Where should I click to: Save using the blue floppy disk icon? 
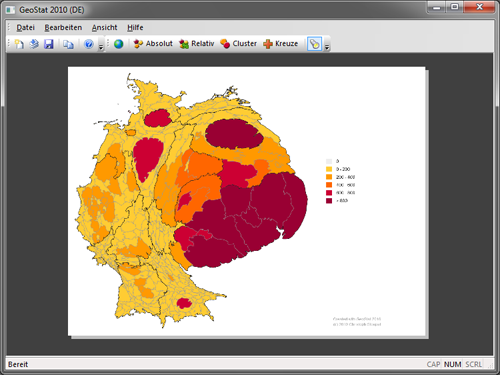point(49,44)
